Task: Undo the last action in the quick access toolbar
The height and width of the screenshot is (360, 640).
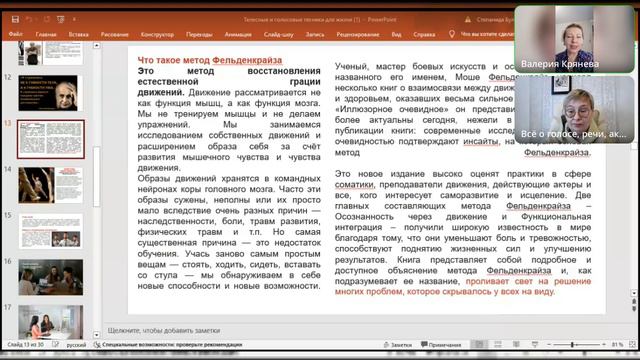Action: coord(29,19)
